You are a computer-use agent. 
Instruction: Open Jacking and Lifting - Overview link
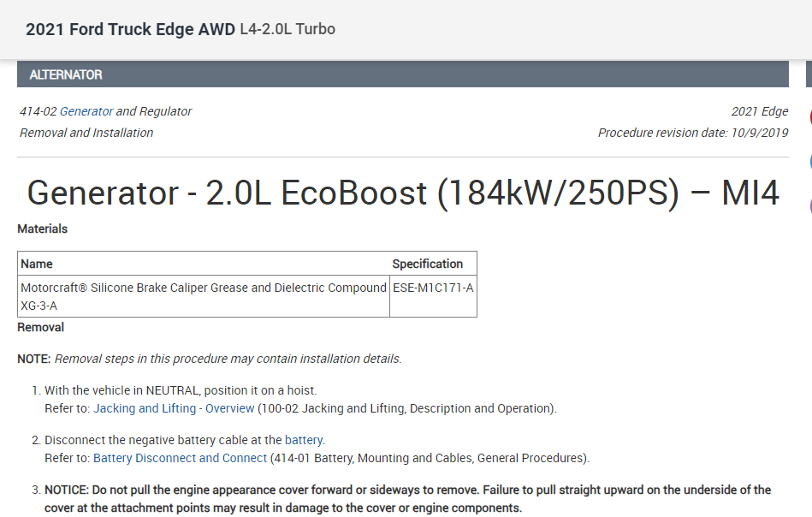coord(174,408)
